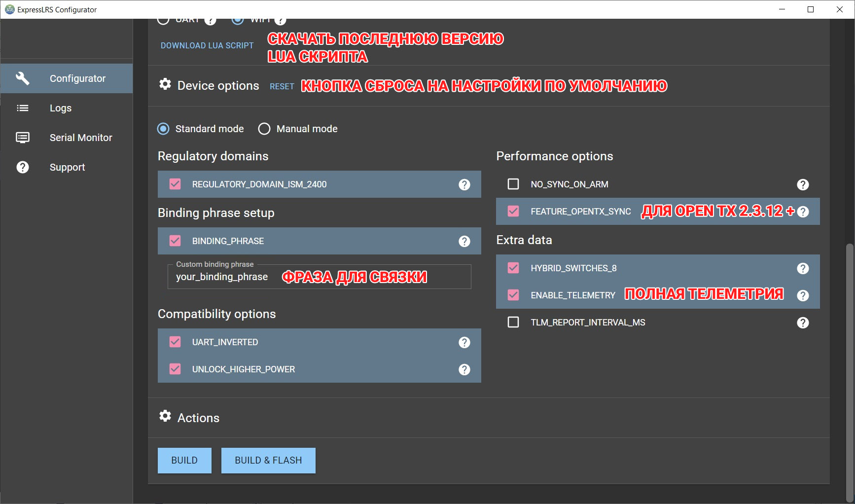The width and height of the screenshot is (855, 504).
Task: Click the Regulatory domains heading
Action: tap(213, 156)
